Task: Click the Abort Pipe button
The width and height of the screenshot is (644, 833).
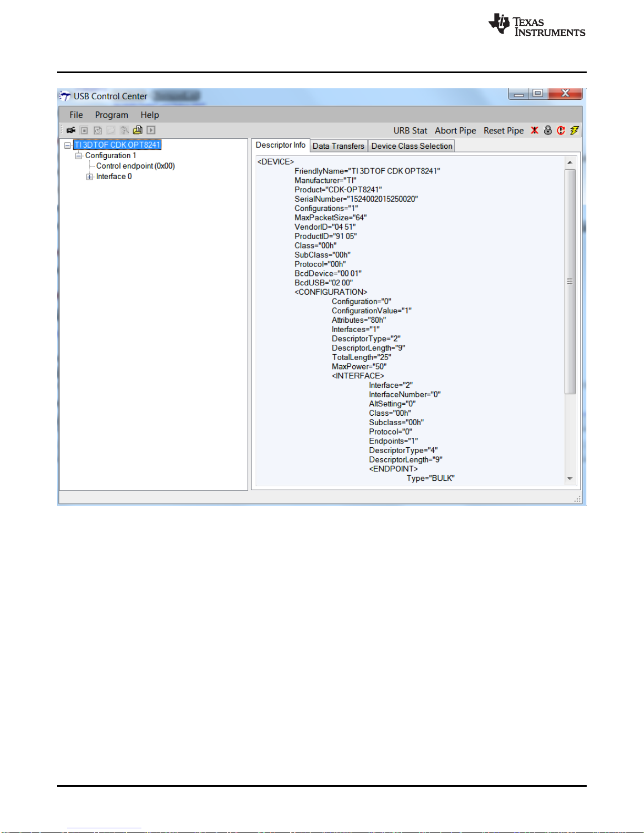Action: [x=455, y=131]
